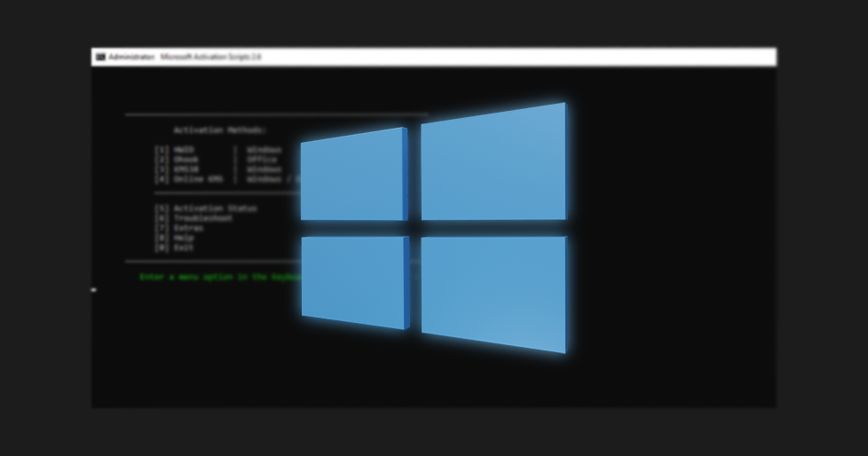
Task: Select the [3] KMS38 menu line
Action: [x=218, y=169]
